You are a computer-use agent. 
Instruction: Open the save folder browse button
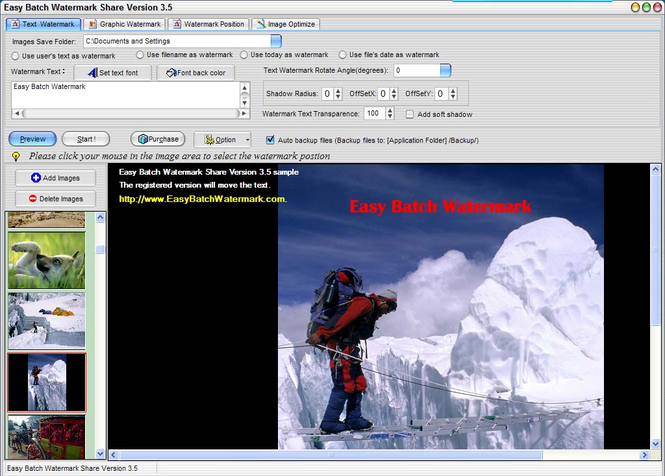tap(276, 41)
